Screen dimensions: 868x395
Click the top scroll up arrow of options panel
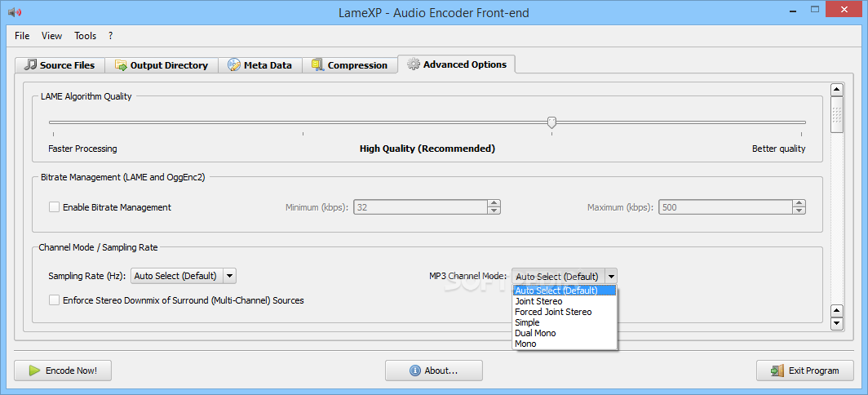tap(837, 90)
